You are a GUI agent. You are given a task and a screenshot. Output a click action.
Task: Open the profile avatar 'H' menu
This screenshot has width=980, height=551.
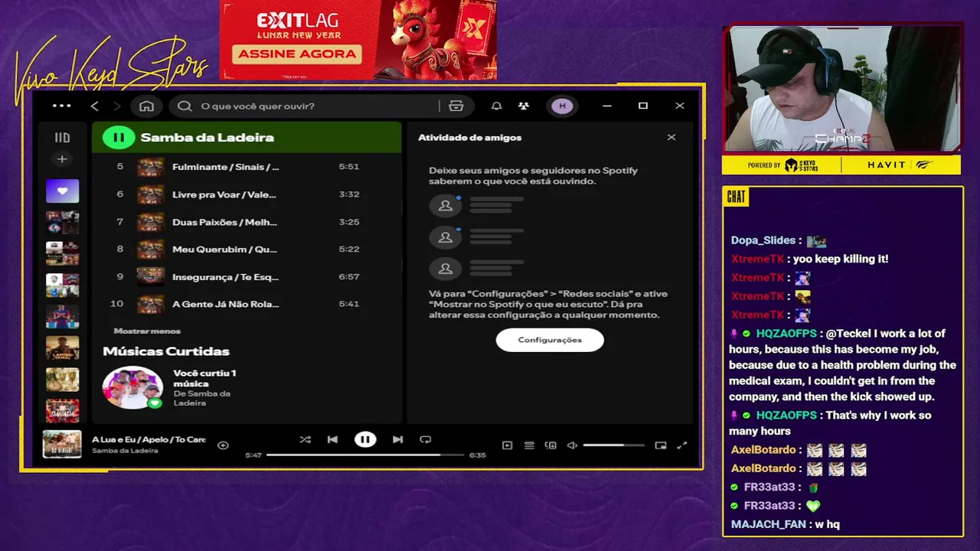563,106
